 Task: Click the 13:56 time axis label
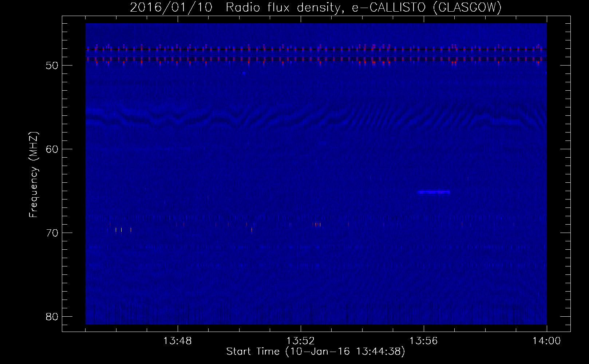click(x=424, y=341)
